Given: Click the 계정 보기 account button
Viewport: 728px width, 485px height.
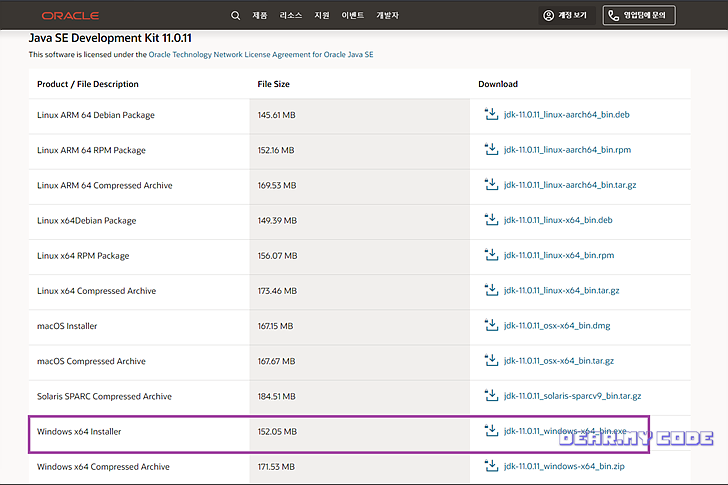Looking at the screenshot, I should click(x=567, y=15).
